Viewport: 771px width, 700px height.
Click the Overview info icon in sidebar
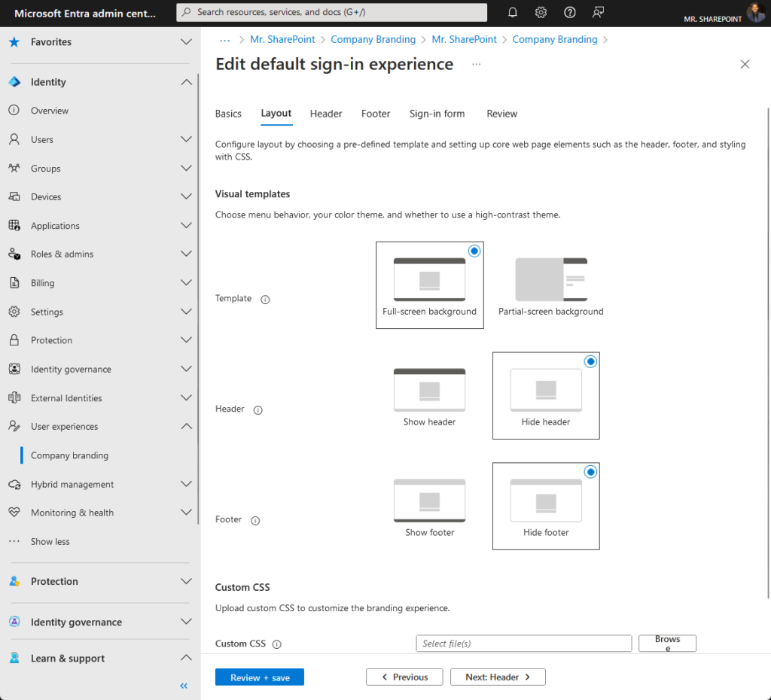pos(14,110)
